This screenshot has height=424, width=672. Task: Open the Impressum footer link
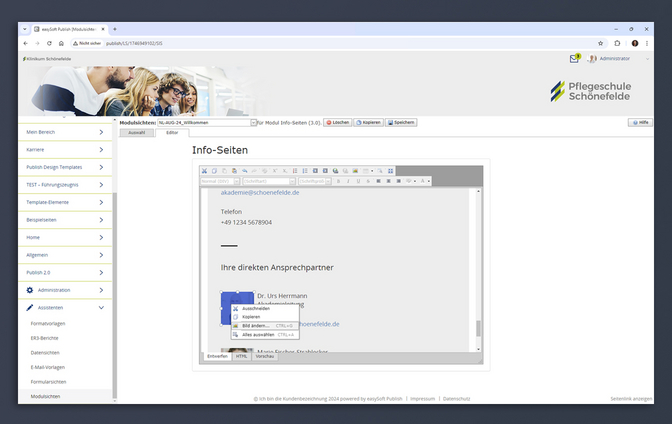click(x=421, y=398)
